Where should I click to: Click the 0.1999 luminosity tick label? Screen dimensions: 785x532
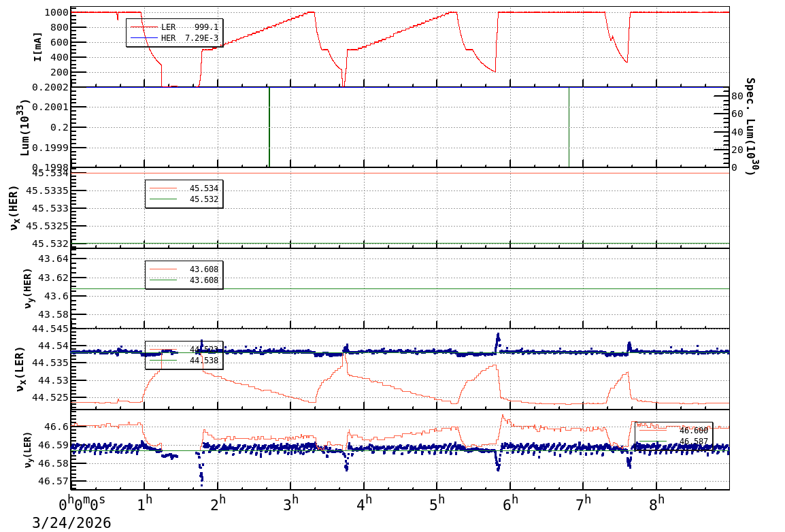tap(50, 148)
